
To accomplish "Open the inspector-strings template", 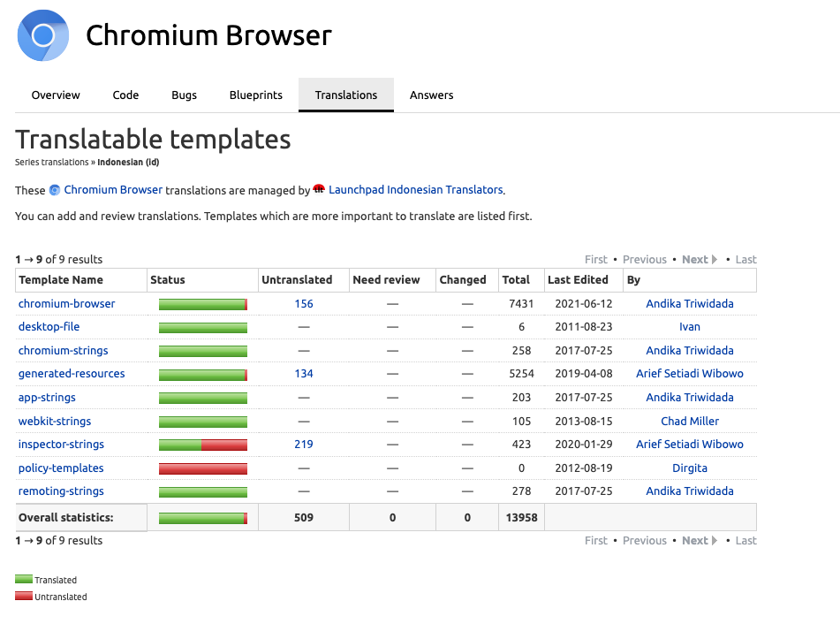I will click(61, 445).
